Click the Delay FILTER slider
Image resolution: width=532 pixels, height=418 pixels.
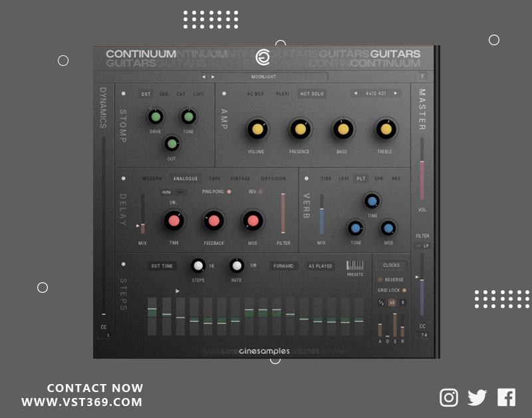[283, 213]
